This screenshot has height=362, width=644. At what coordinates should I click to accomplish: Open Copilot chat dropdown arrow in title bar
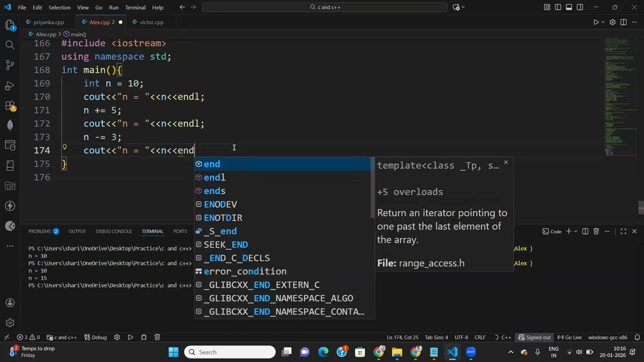(x=463, y=7)
